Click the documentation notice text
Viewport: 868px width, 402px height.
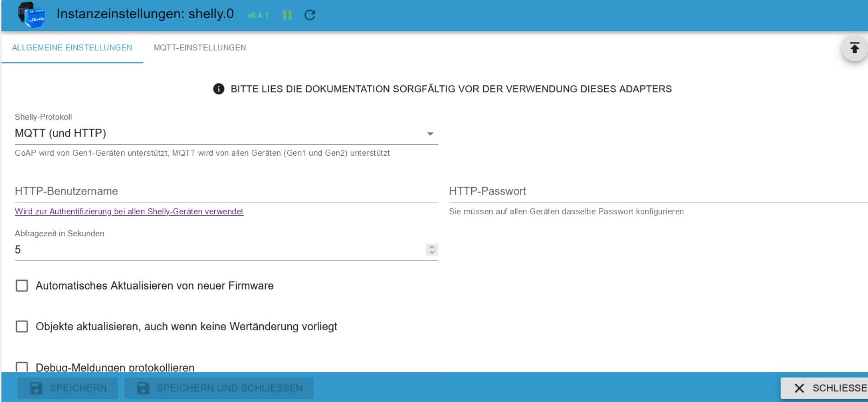point(451,89)
